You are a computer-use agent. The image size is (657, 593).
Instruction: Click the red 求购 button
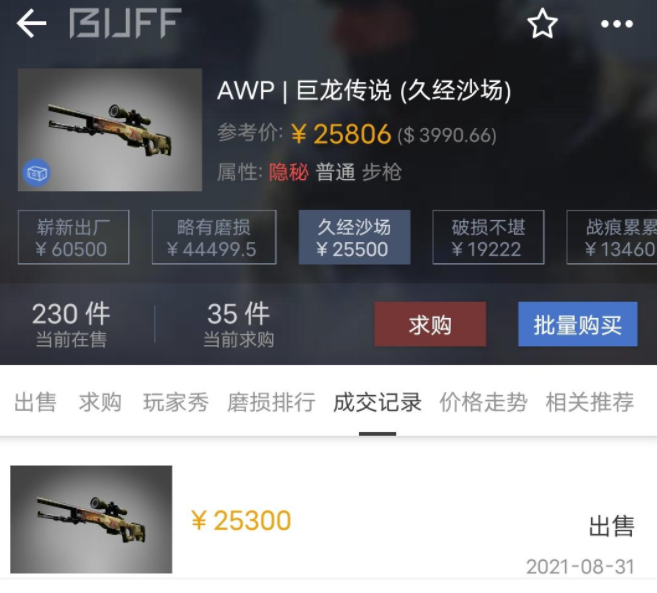coord(430,324)
